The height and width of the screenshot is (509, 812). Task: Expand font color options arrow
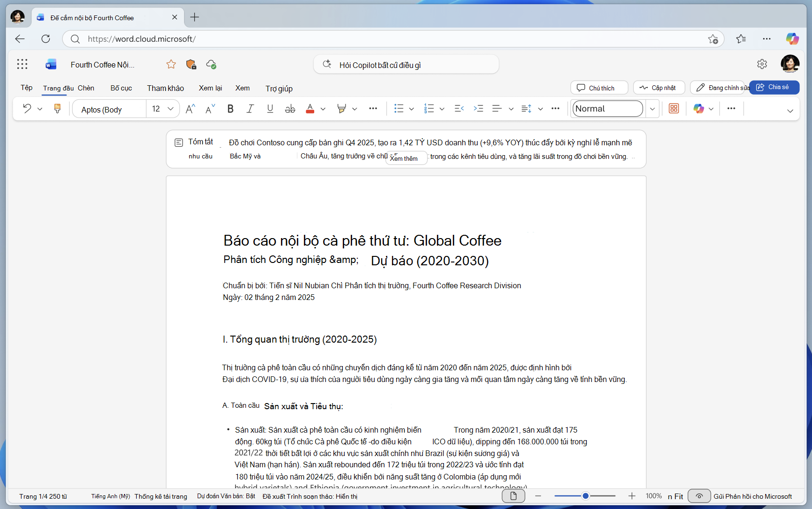323,109
